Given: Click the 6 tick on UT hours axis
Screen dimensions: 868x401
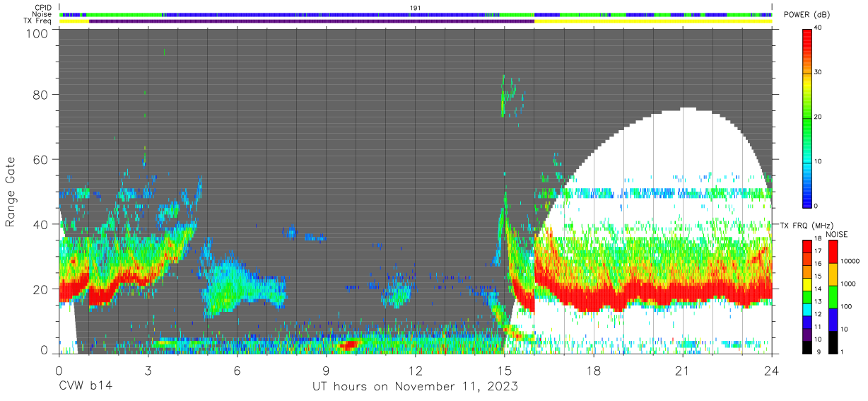Looking at the screenshot, I should pos(237,371).
